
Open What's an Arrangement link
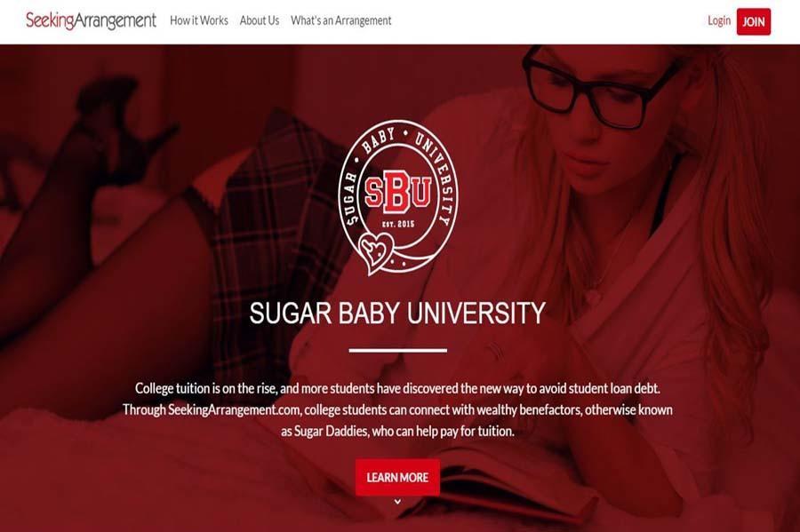click(340, 21)
